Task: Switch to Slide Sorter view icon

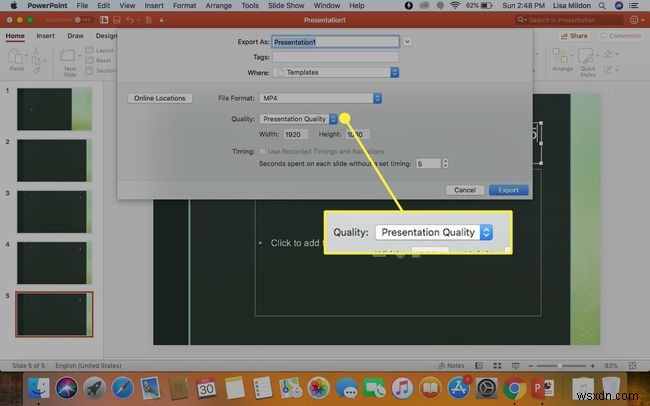Action: click(x=497, y=366)
